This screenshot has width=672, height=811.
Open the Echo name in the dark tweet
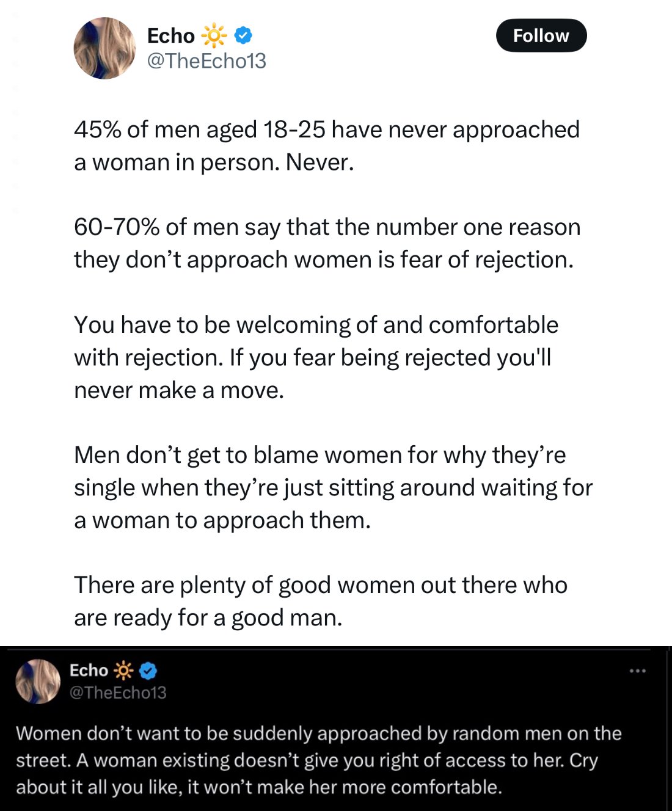pos(89,671)
